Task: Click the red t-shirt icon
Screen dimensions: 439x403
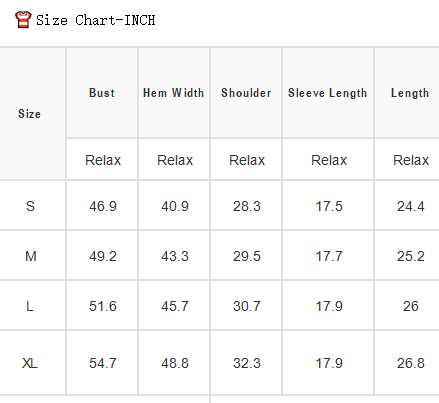Action: pos(23,19)
